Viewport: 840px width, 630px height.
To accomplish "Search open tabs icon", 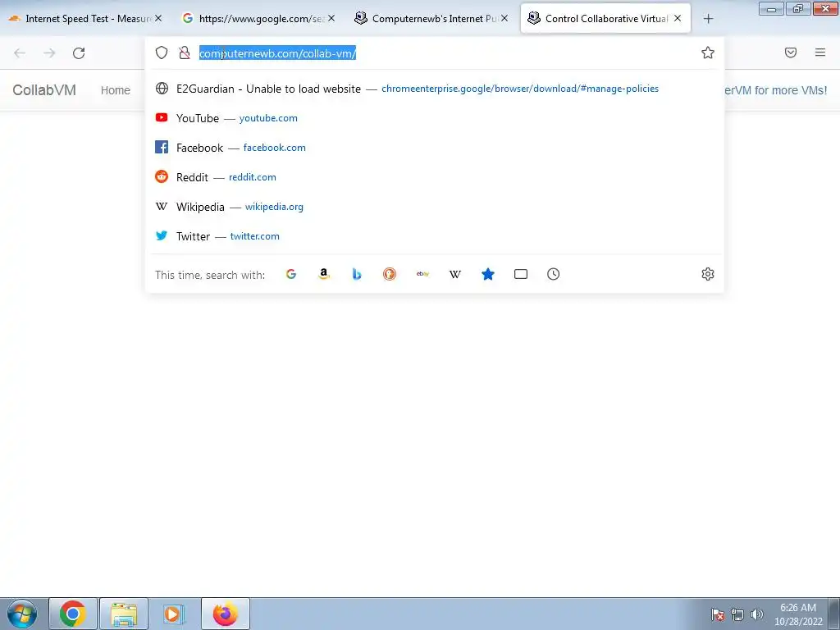I will coord(521,274).
